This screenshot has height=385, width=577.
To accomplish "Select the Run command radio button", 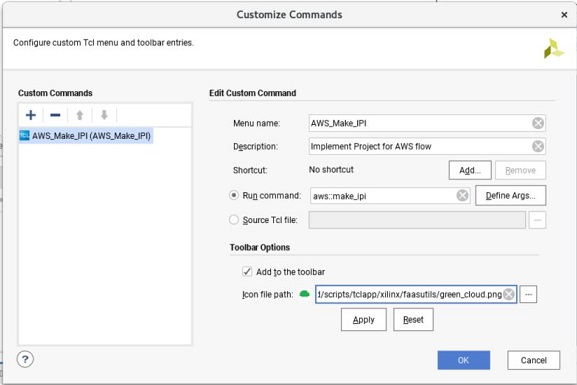I will pos(234,195).
